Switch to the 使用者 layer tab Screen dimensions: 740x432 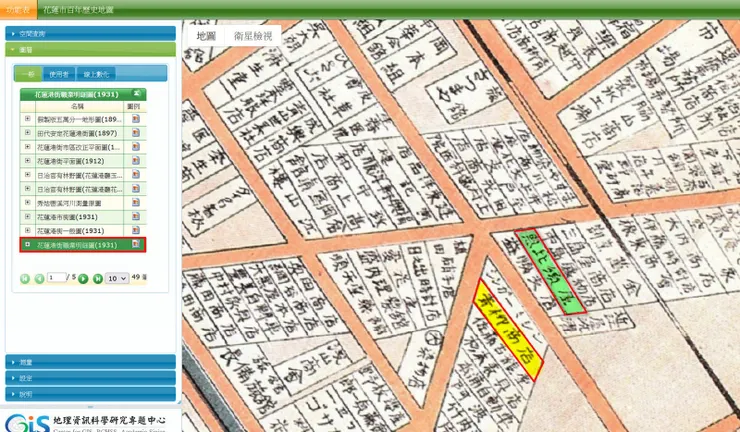pos(59,74)
